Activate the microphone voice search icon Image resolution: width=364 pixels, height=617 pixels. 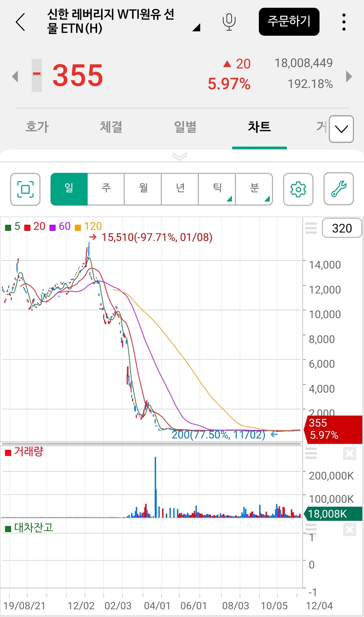pos(229,22)
